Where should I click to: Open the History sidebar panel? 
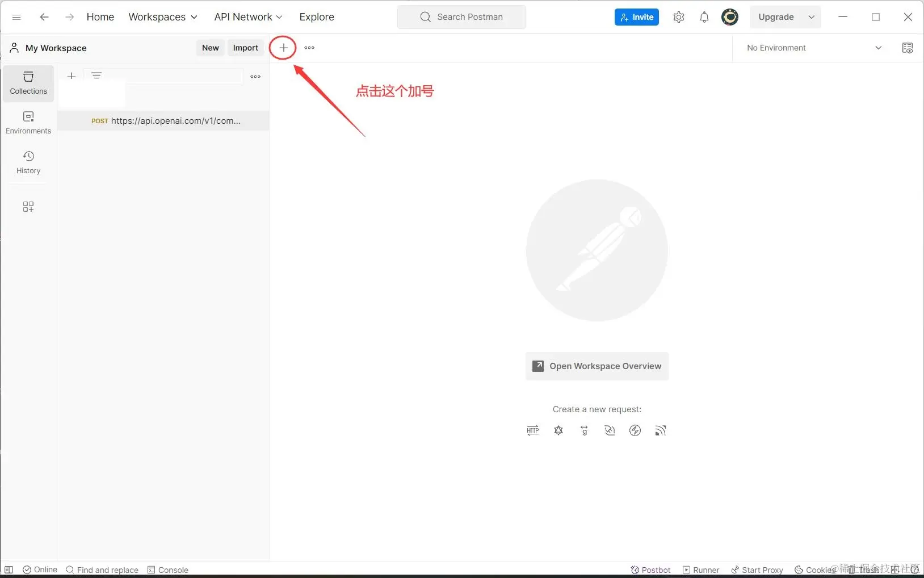[28, 162]
